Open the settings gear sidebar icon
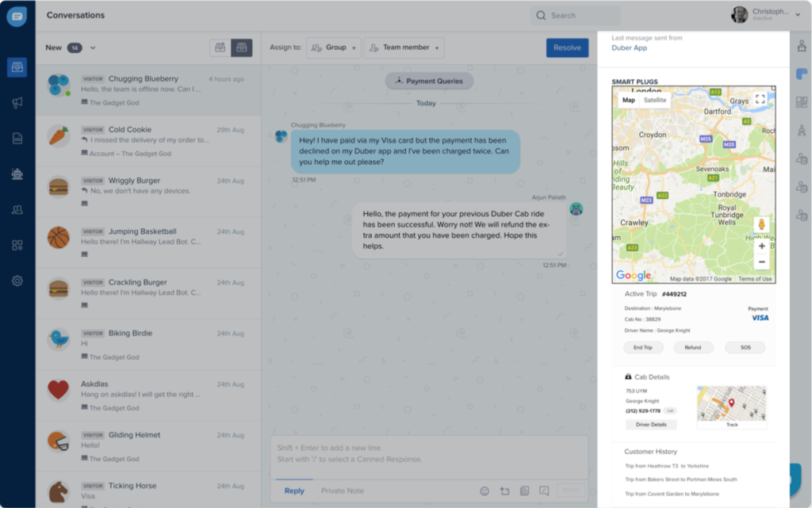Screen dimensions: 812x508 (x=17, y=281)
